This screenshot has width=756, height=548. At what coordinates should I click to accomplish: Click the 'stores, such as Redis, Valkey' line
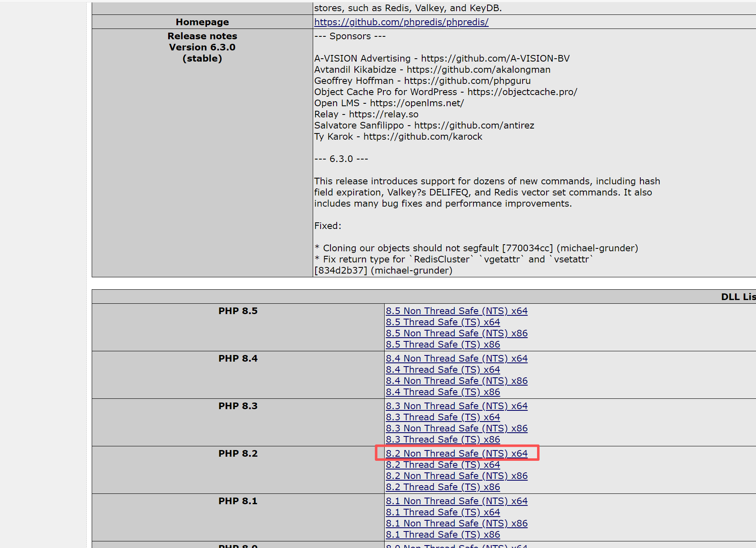click(408, 8)
